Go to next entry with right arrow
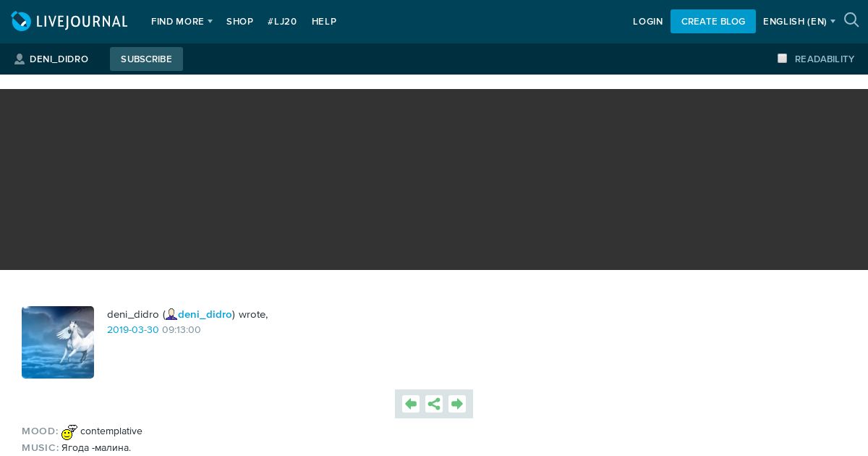Screen dimensions: 868x456 coord(457,404)
